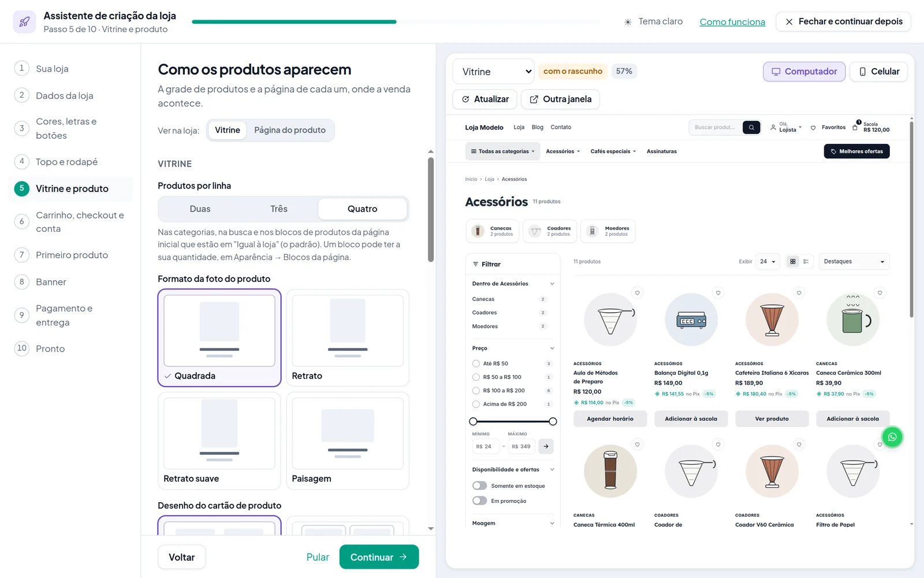The width and height of the screenshot is (924, 578).
Task: Click the search icon in store preview
Action: point(751,127)
